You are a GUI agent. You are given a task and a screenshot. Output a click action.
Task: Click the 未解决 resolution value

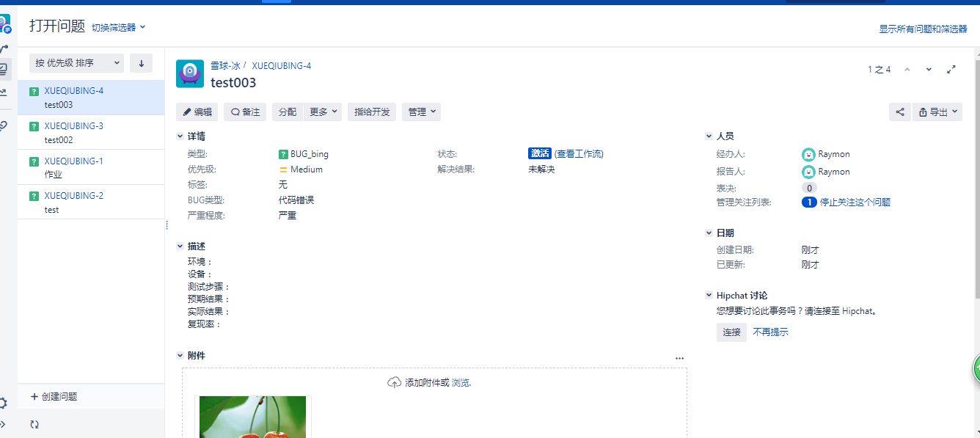[541, 169]
